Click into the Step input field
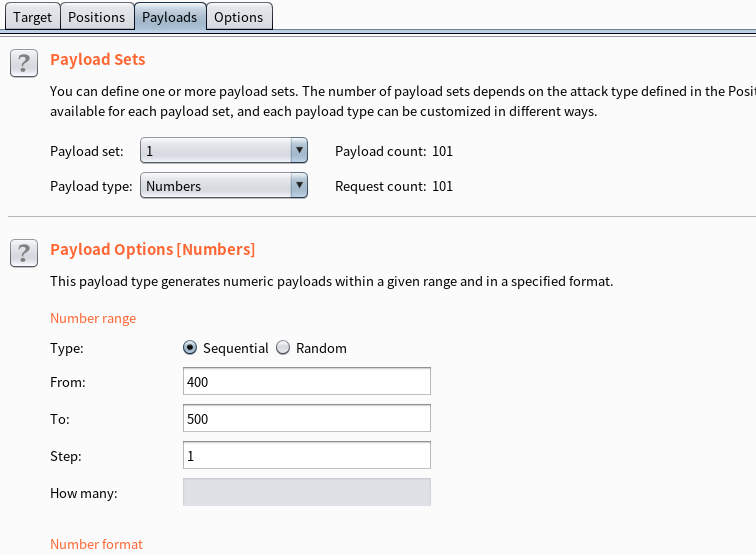This screenshot has width=756, height=555. (307, 456)
